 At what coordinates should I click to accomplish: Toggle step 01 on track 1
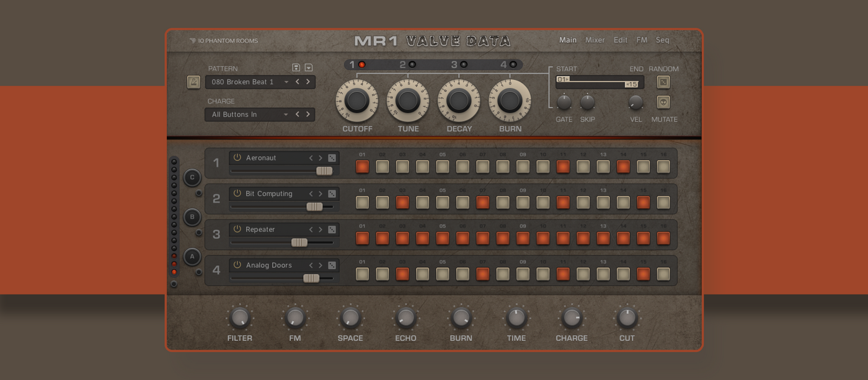point(362,167)
